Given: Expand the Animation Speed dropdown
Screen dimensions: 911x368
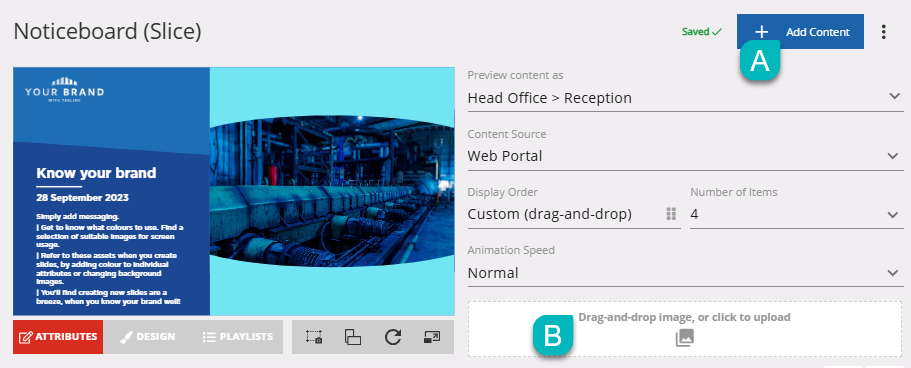Looking at the screenshot, I should (x=686, y=272).
